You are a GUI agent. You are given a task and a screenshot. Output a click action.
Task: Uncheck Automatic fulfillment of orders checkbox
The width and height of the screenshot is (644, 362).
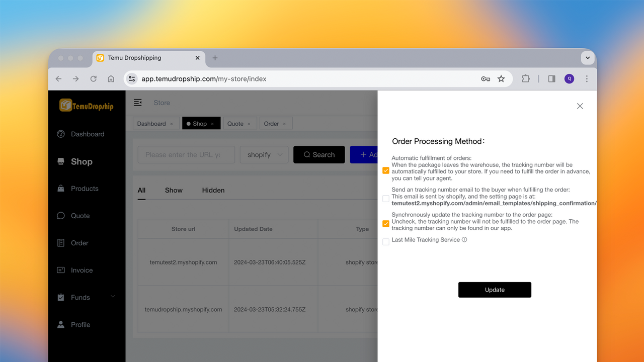pos(386,170)
